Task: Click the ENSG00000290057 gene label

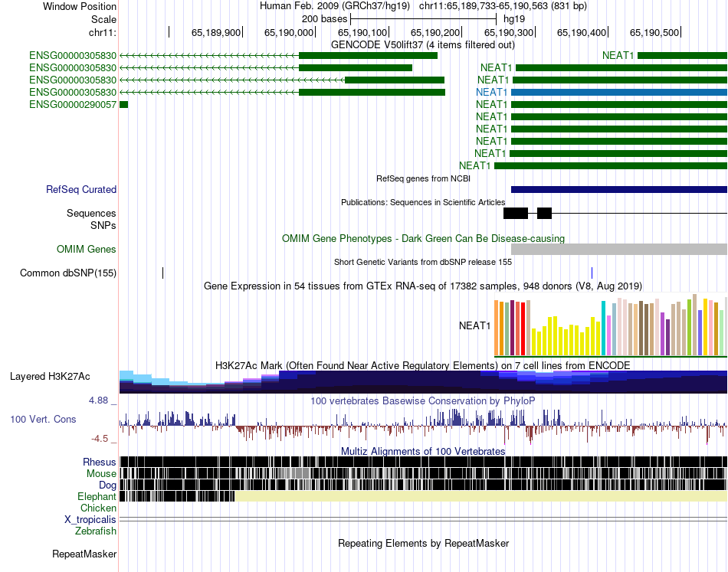Action: point(73,104)
